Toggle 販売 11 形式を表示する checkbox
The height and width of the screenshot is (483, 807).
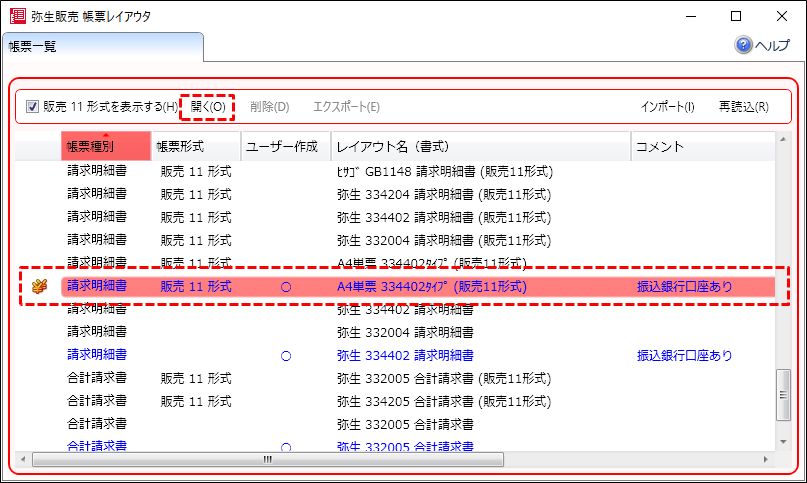coord(32,107)
